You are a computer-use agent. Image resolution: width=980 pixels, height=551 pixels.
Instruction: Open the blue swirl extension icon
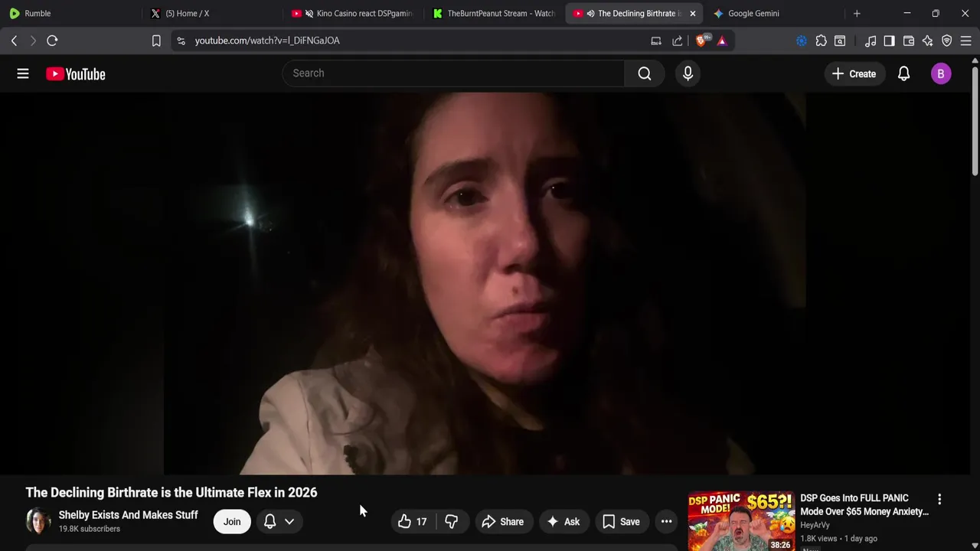click(x=802, y=41)
